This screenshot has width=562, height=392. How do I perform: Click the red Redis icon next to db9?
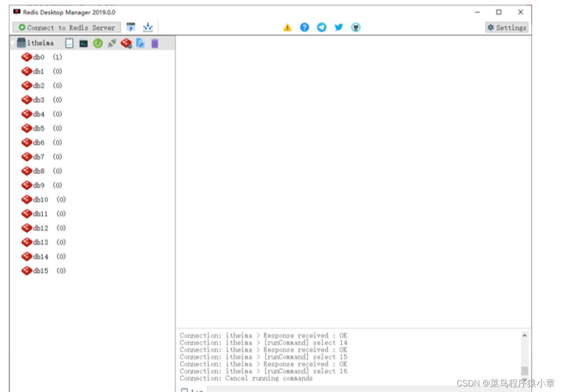27,185
